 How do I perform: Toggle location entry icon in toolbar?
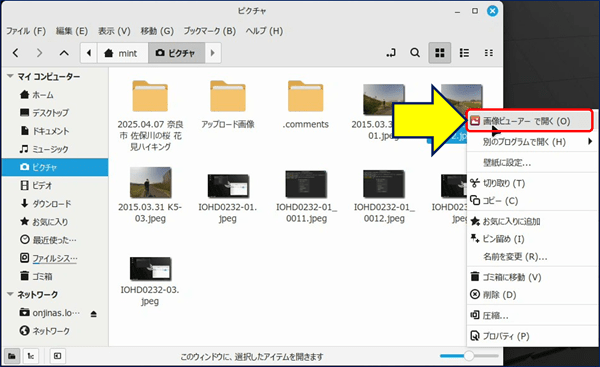tap(391, 53)
